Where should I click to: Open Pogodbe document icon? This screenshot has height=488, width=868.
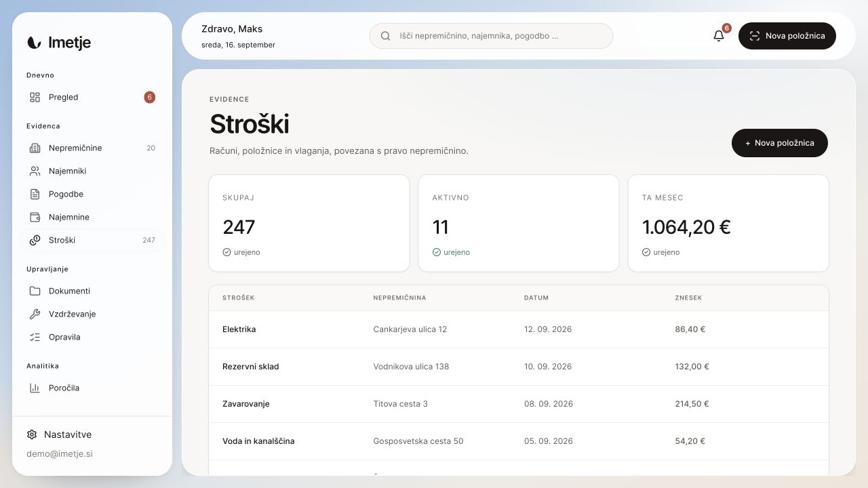[x=35, y=194]
